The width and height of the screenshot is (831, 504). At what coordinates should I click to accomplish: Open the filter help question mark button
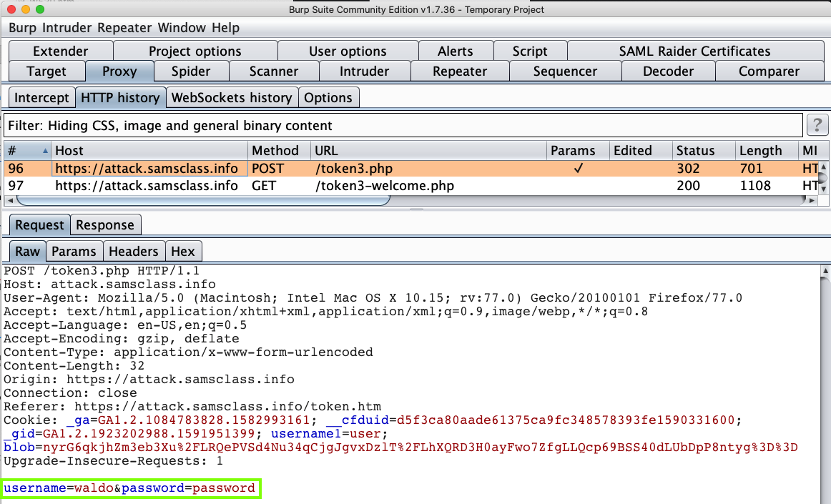tap(817, 126)
